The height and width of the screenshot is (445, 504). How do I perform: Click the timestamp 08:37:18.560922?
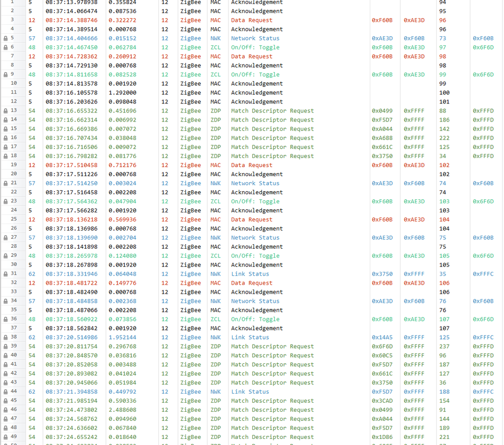pyautogui.click(x=71, y=319)
